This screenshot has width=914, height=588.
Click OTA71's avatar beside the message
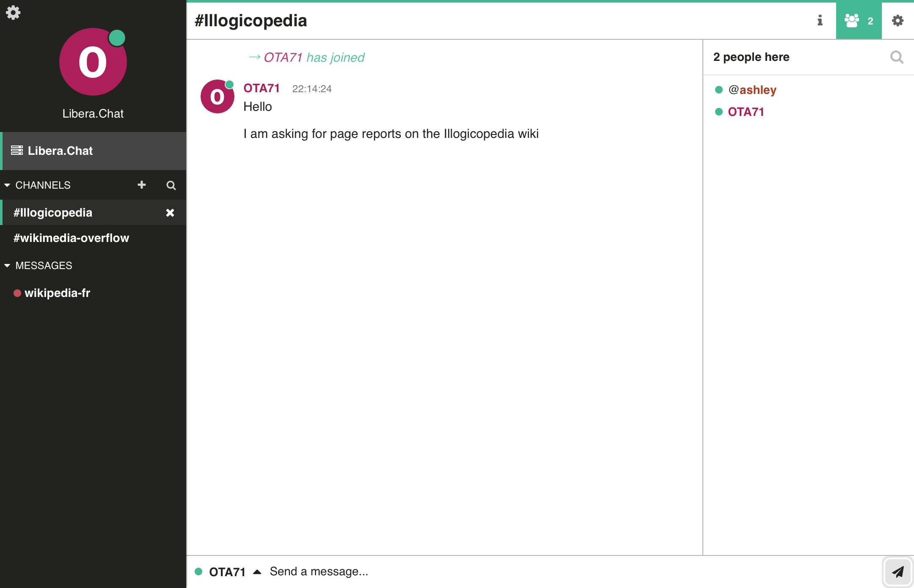(x=217, y=97)
